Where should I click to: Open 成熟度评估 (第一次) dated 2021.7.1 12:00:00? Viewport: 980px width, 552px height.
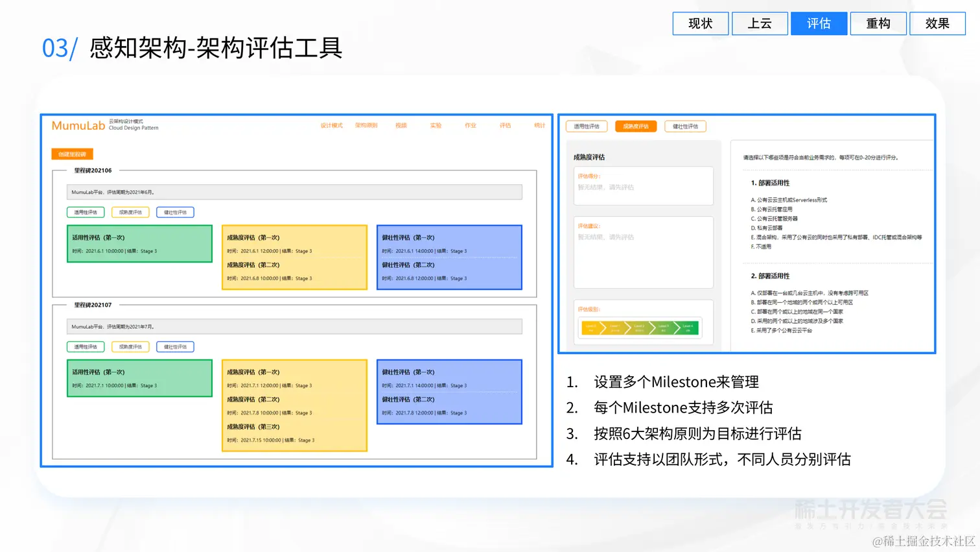tap(294, 378)
